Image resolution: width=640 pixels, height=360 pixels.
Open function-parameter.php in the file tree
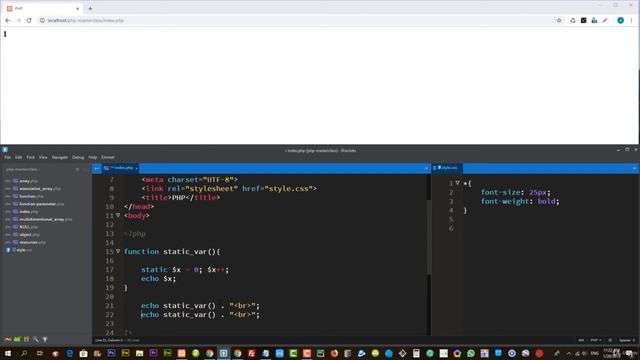coord(42,204)
